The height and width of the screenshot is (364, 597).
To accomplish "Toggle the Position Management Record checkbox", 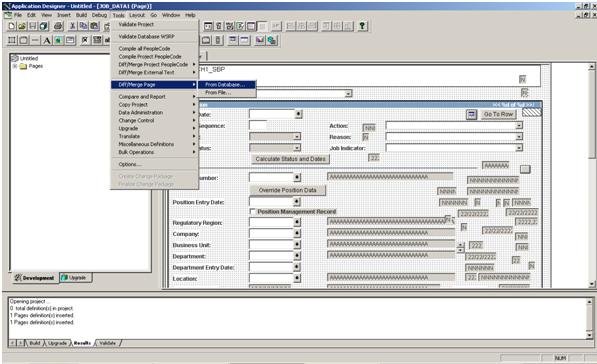I will pos(252,211).
